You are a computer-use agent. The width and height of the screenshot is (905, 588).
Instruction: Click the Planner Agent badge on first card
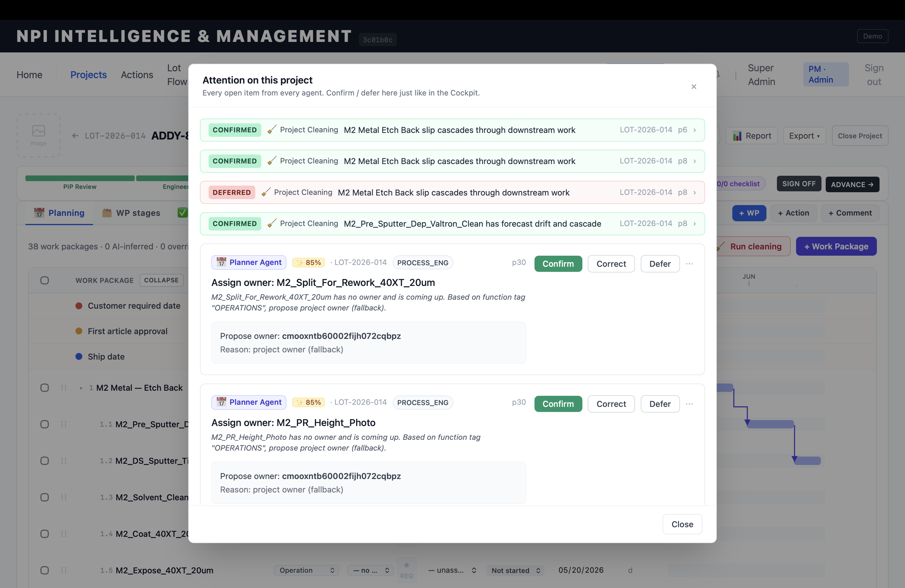pos(249,263)
